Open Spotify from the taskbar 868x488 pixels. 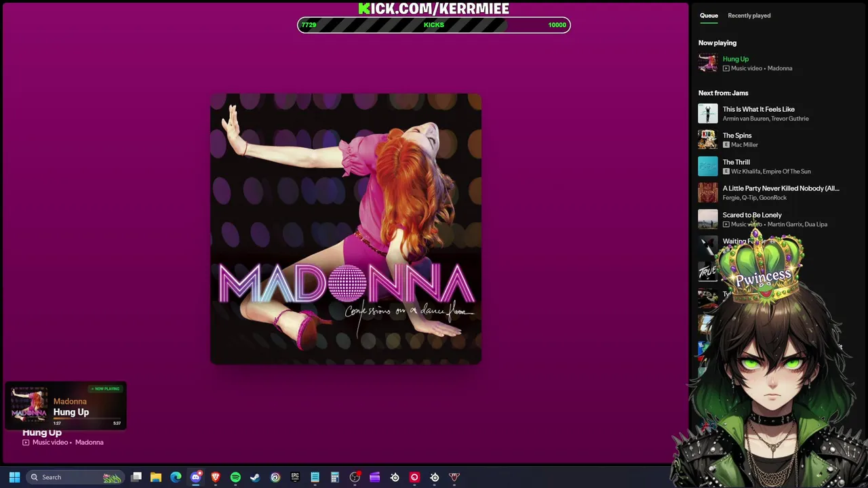[x=235, y=477]
